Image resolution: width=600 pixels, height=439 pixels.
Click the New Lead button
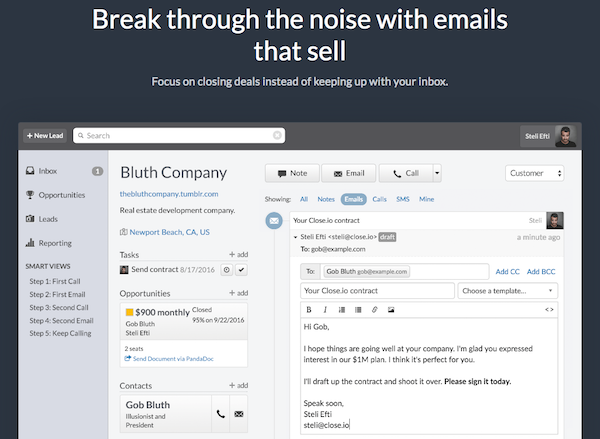pyautogui.click(x=43, y=135)
